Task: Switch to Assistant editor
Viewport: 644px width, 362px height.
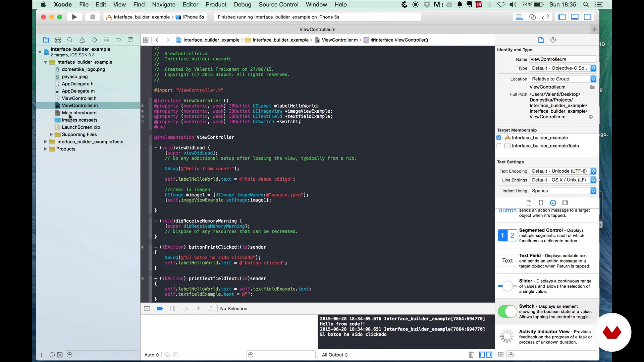Action: click(533, 17)
